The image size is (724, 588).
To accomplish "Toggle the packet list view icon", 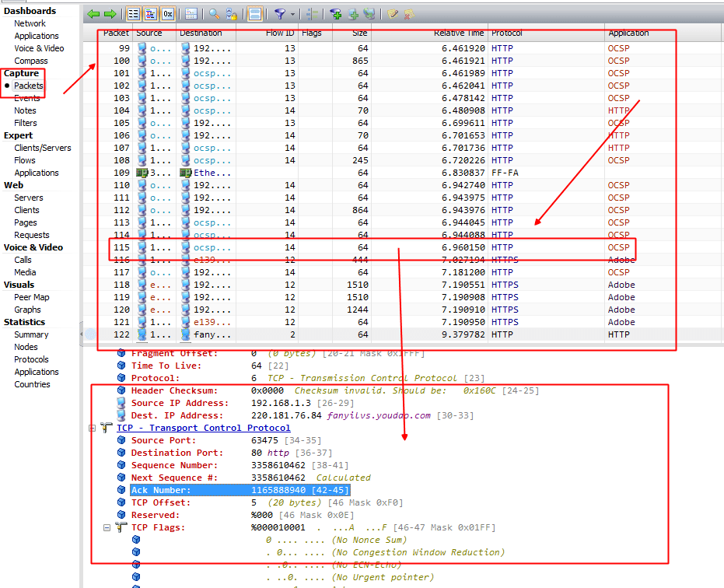I will pyautogui.click(x=134, y=14).
